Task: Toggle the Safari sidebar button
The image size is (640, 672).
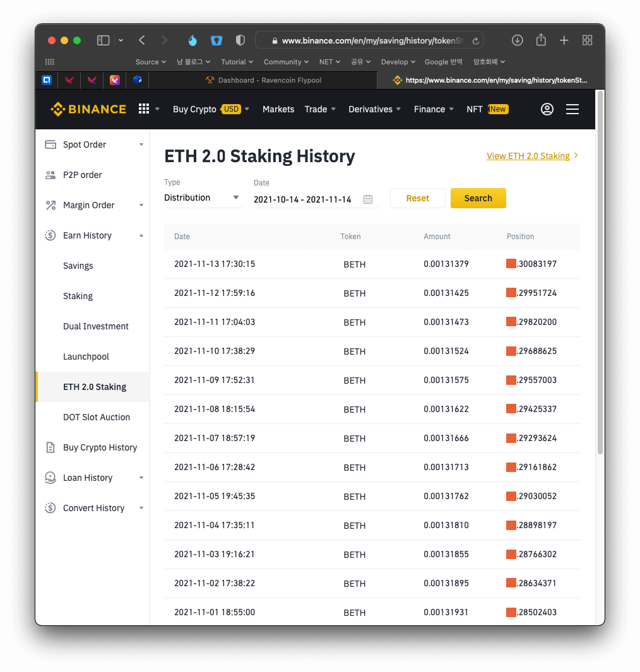Action: 103,40
